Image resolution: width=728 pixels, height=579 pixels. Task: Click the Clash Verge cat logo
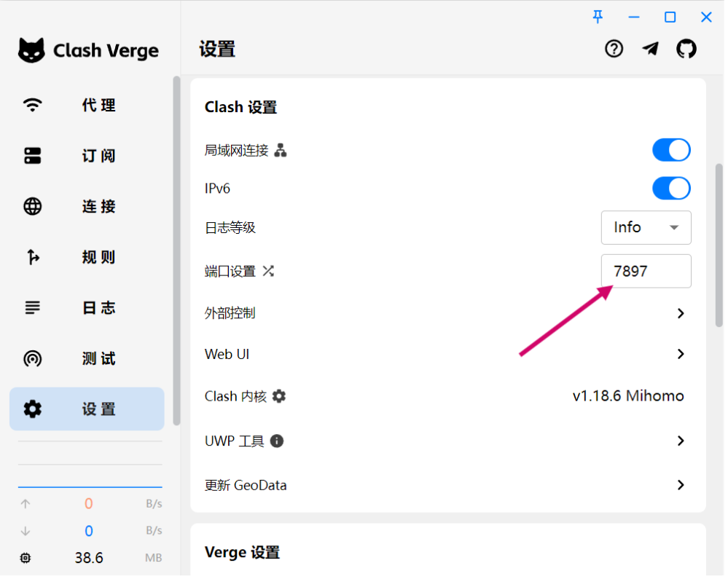point(31,50)
